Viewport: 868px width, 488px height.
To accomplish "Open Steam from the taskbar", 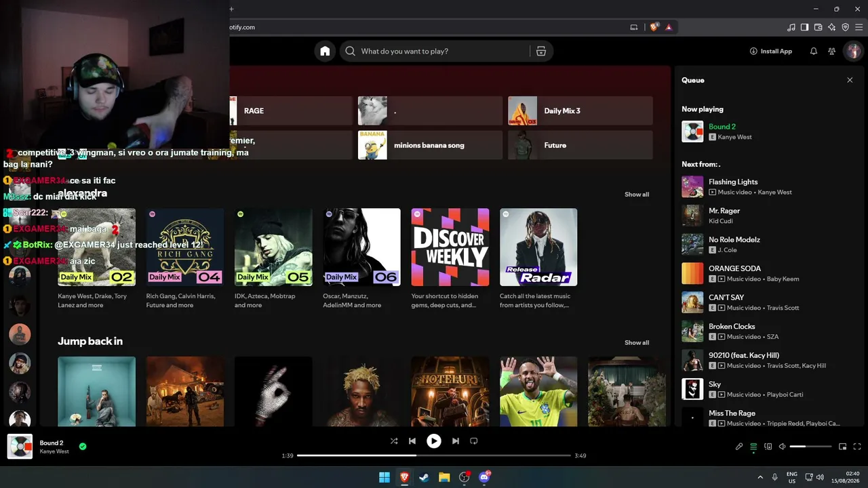I will point(425,477).
